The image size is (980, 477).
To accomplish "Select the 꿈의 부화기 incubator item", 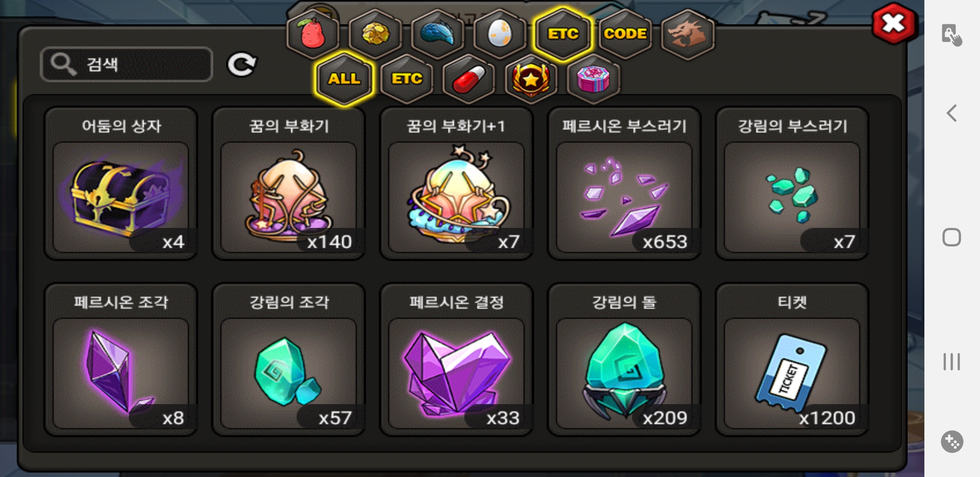I will pos(289,183).
